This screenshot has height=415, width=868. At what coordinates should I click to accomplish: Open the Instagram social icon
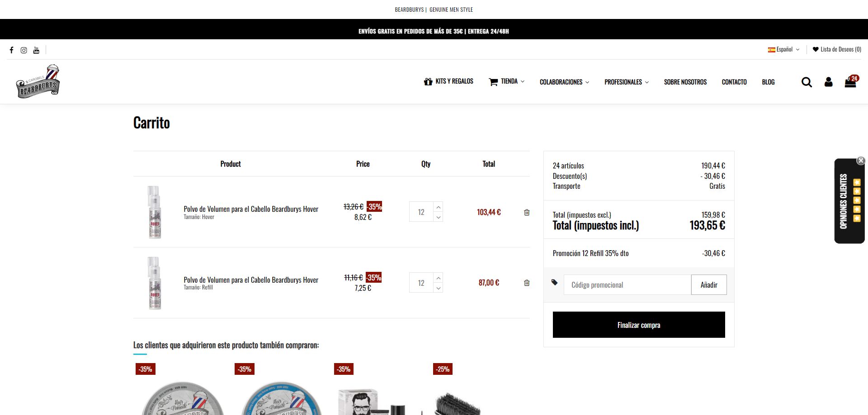(x=24, y=50)
